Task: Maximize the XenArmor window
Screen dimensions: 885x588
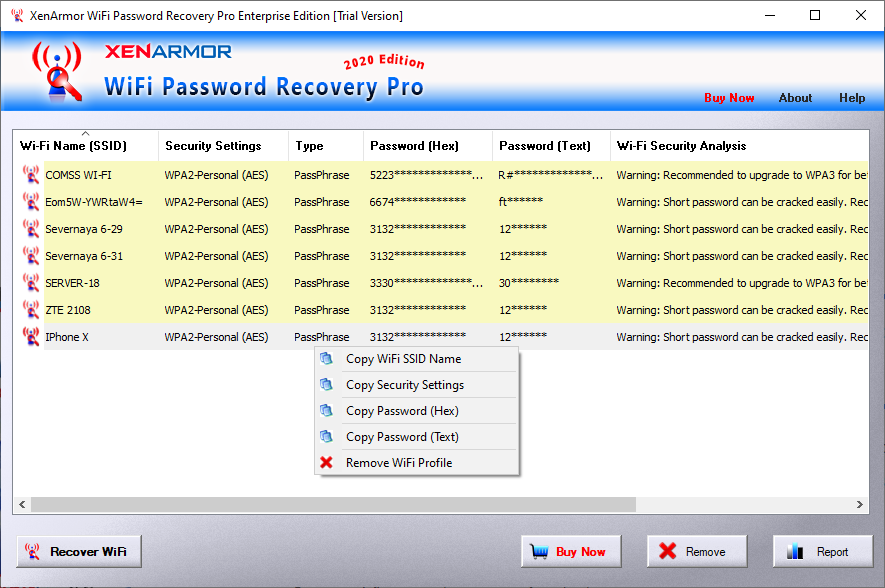Action: [x=814, y=15]
